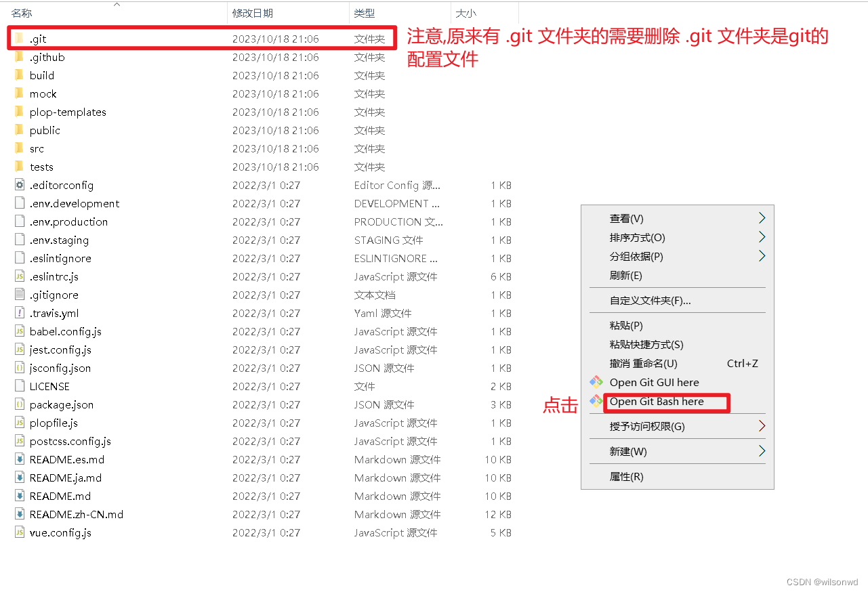Screen dimensions: 868x592
Task: Select the .env.production file name
Action: pos(68,221)
